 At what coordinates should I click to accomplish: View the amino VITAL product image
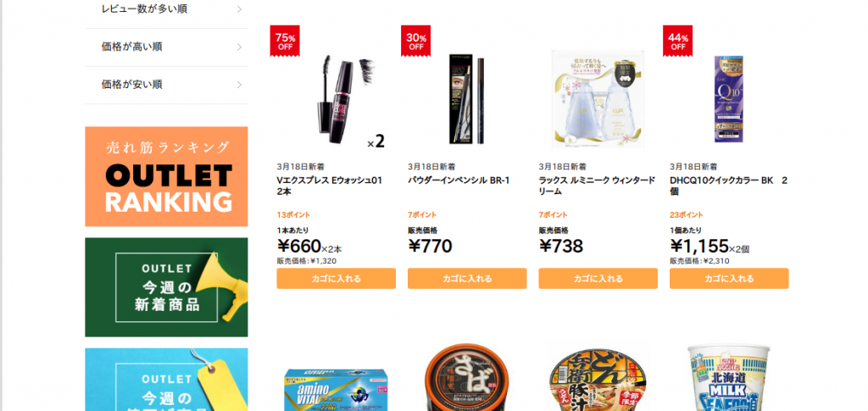click(336, 389)
